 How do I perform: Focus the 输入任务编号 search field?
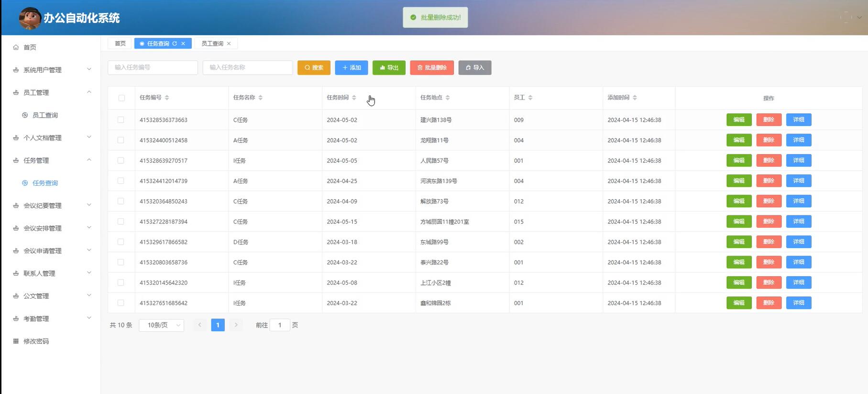(153, 68)
